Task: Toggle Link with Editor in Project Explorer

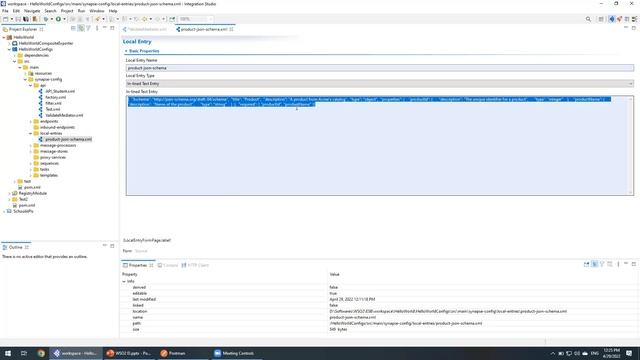Action: pyautogui.click(x=81, y=28)
